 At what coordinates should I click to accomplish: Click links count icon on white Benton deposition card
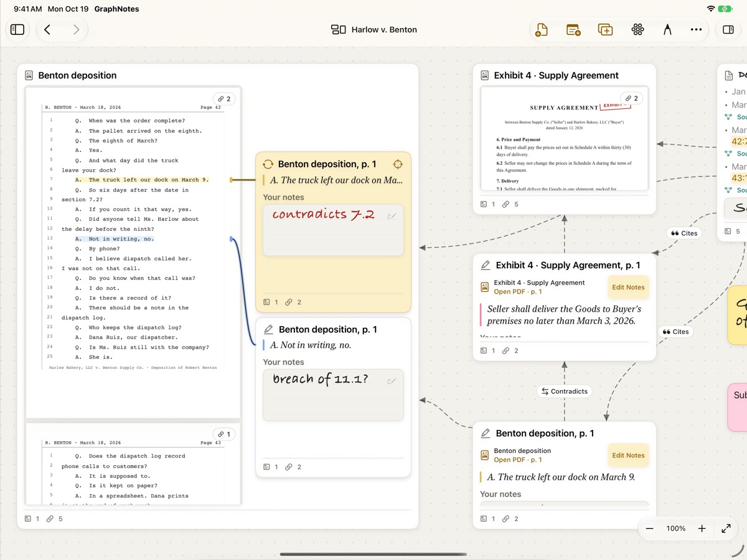288,467
